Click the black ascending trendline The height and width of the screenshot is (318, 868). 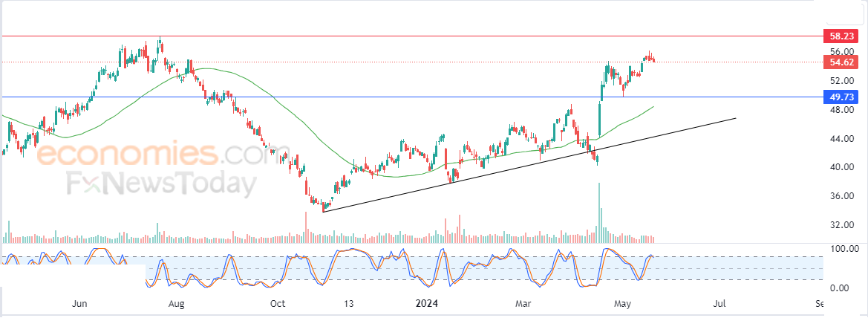[x=529, y=164]
